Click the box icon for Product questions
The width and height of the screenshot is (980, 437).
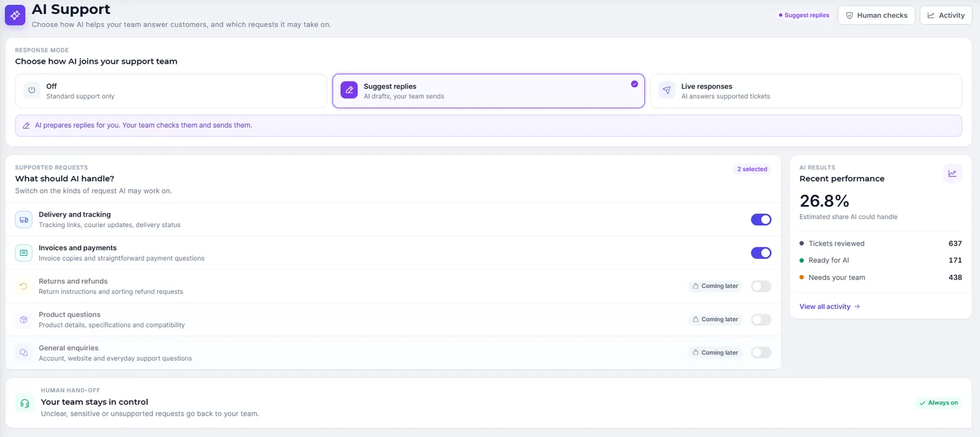pyautogui.click(x=24, y=319)
